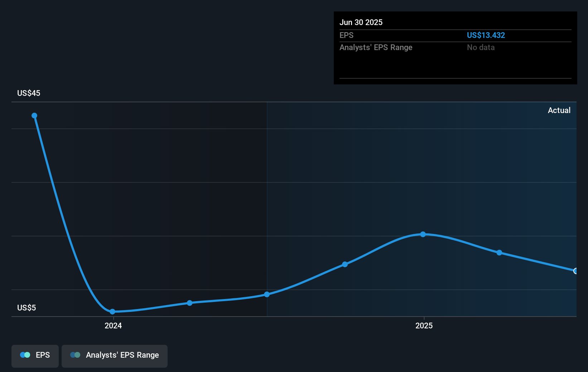
Task: Click the first EPS data point at US$40 level
Action: (x=34, y=115)
